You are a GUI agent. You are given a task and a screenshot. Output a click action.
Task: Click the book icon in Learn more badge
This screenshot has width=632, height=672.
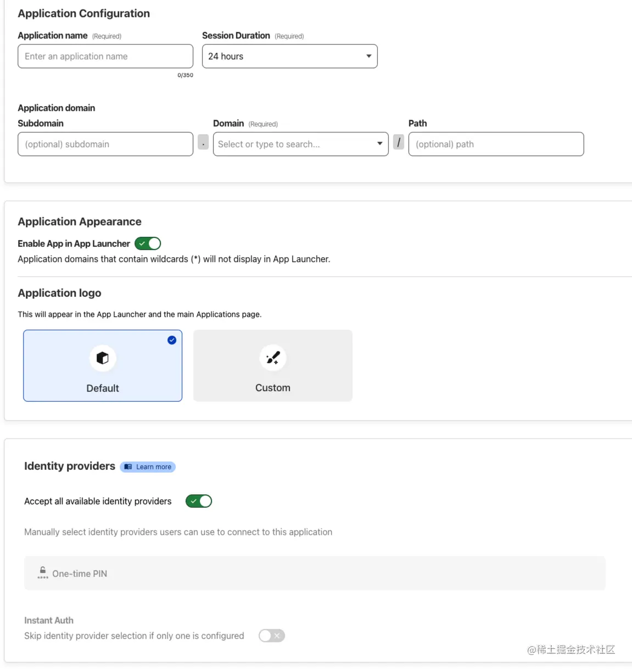point(128,467)
